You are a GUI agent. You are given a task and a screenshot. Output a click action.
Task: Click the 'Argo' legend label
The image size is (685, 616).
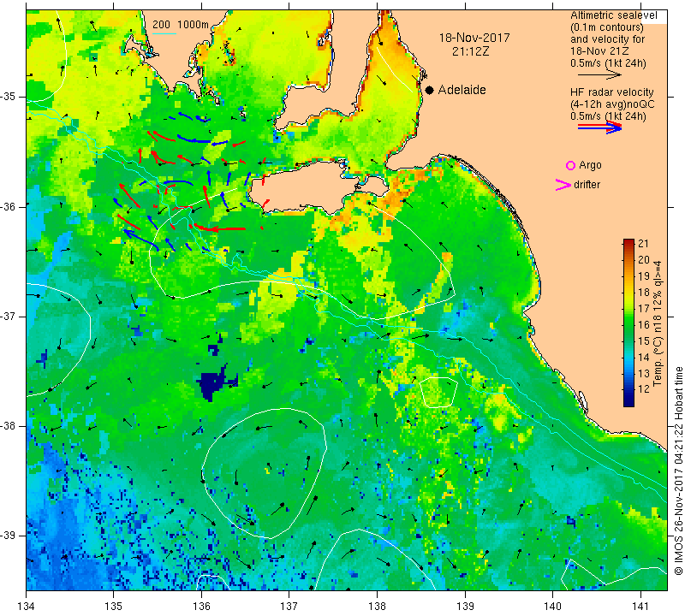point(590,165)
